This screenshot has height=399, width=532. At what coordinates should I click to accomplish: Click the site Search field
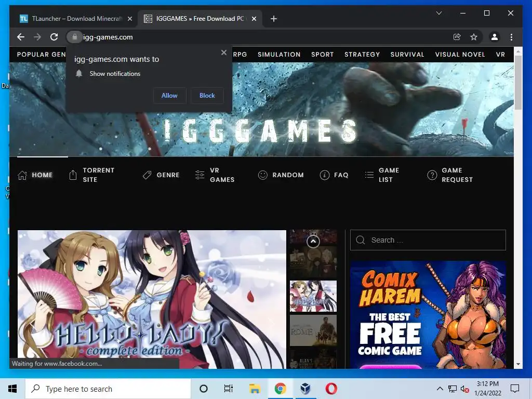click(x=428, y=240)
